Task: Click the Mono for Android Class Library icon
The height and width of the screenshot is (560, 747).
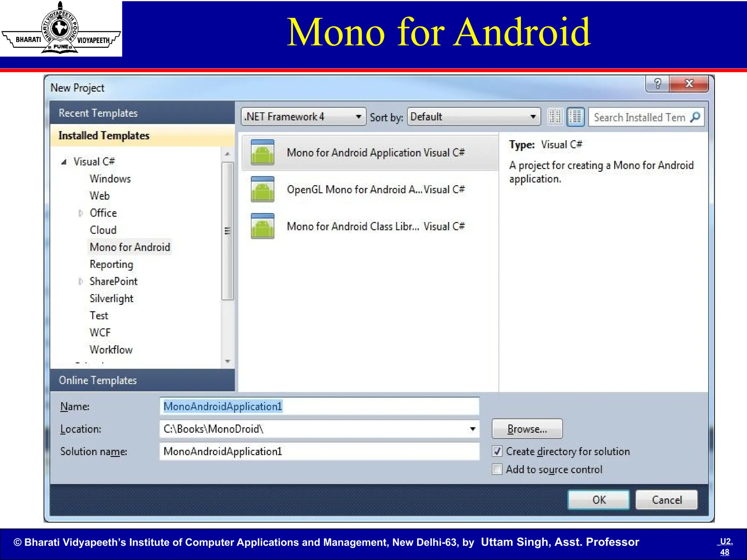Action: tap(262, 226)
